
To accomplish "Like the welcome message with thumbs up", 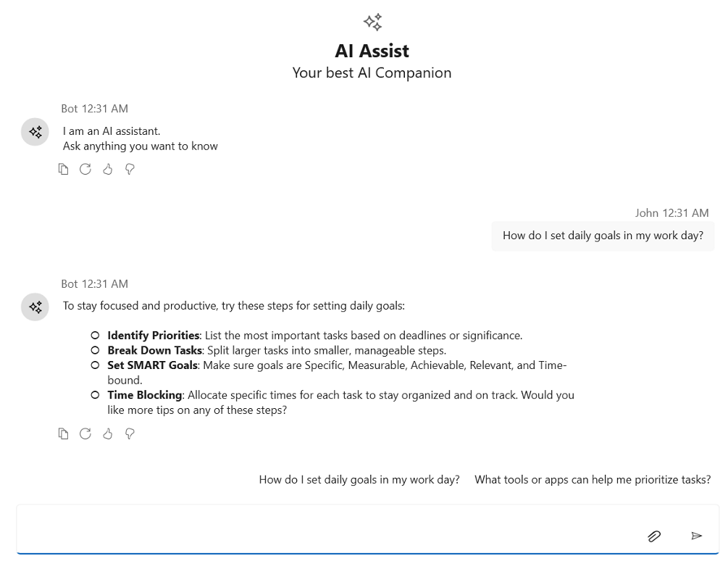I will [108, 169].
